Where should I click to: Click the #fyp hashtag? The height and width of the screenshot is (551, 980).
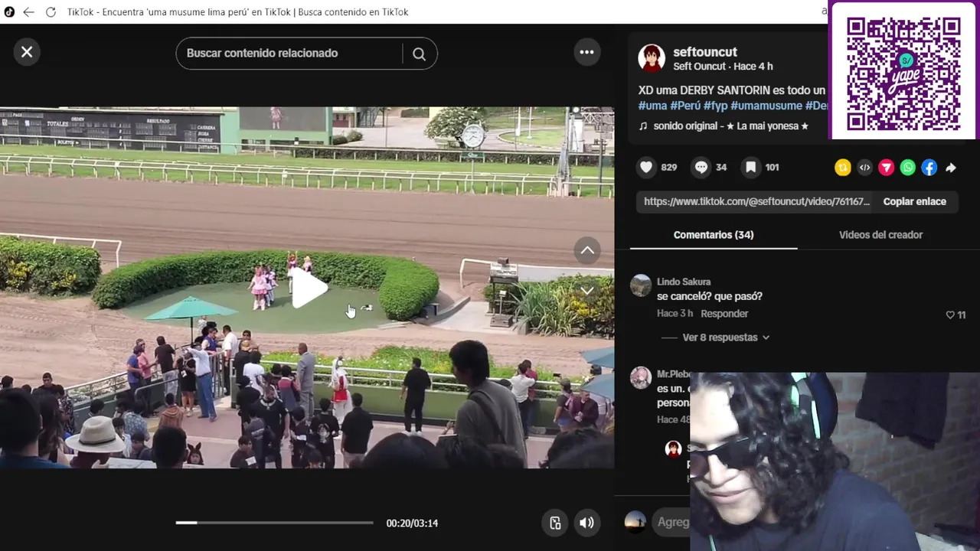[715, 106]
